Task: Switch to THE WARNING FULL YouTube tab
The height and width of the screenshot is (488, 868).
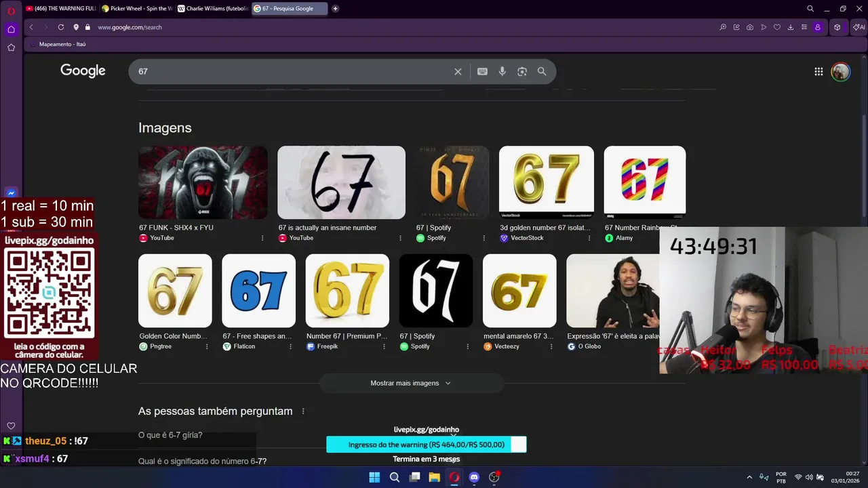Action: pos(61,9)
